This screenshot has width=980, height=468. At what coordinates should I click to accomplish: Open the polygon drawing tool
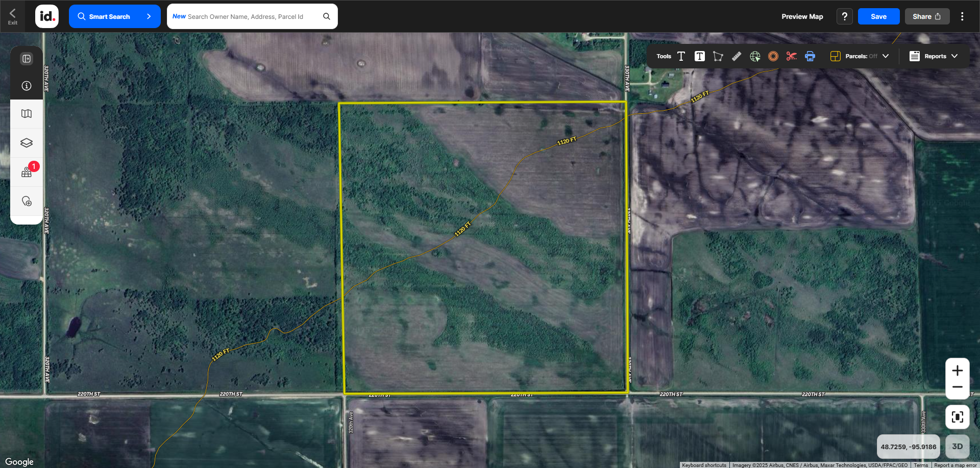pos(718,56)
